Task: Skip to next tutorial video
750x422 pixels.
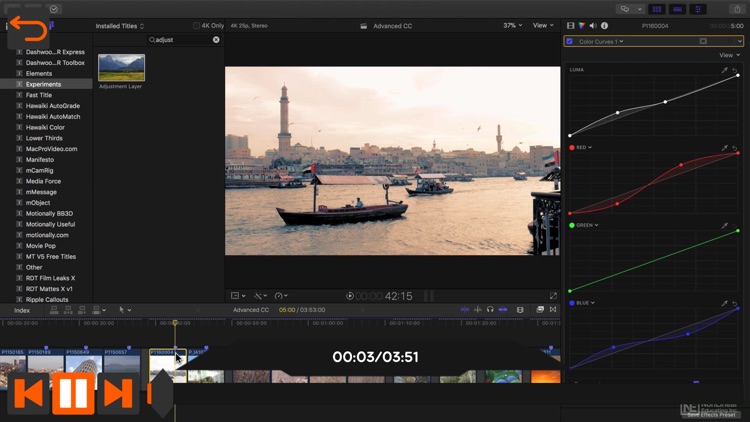Action: click(x=118, y=393)
